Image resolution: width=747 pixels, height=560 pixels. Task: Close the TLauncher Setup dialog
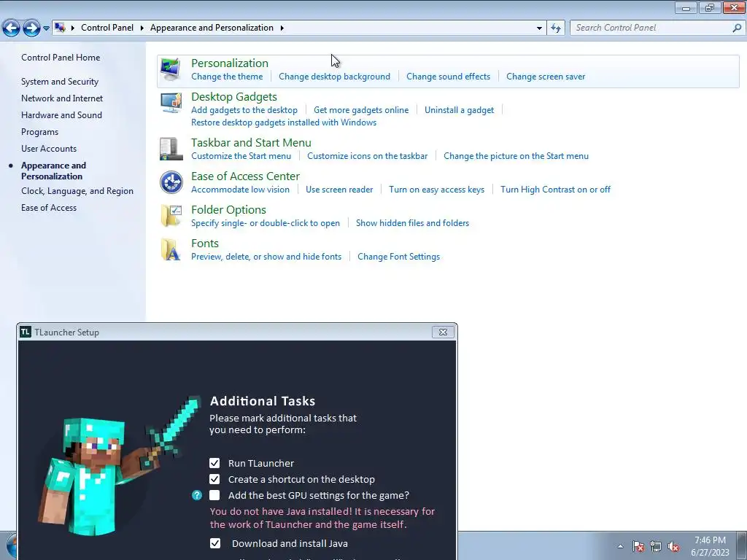pos(443,332)
